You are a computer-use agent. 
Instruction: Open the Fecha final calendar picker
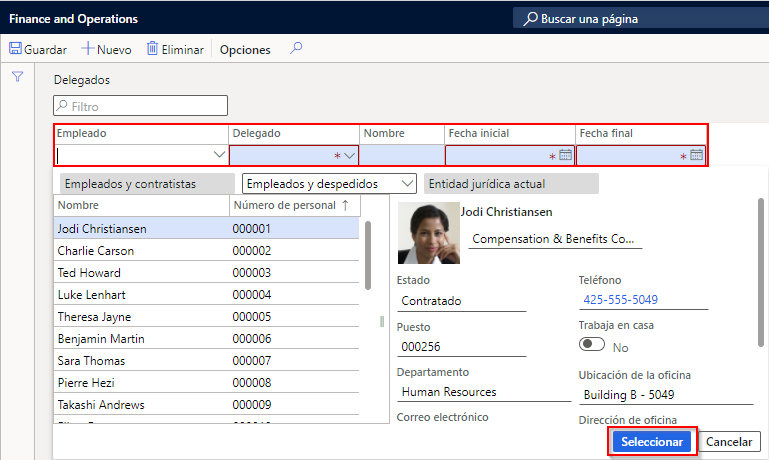(696, 155)
